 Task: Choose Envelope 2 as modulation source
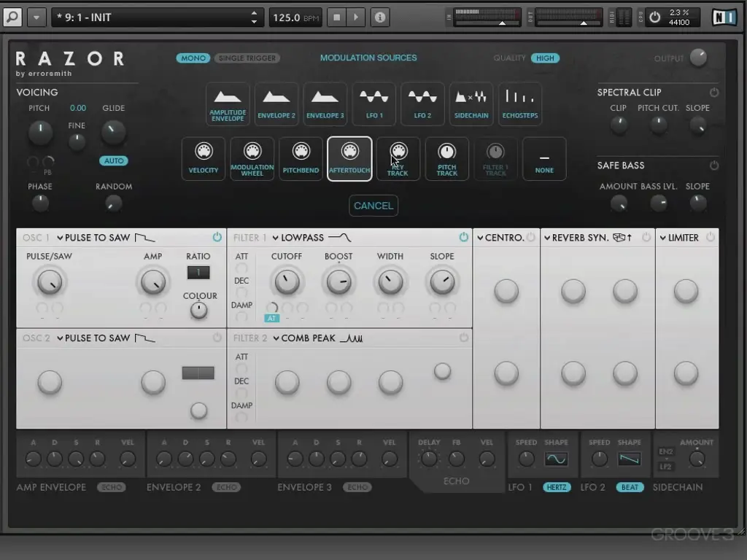point(276,104)
